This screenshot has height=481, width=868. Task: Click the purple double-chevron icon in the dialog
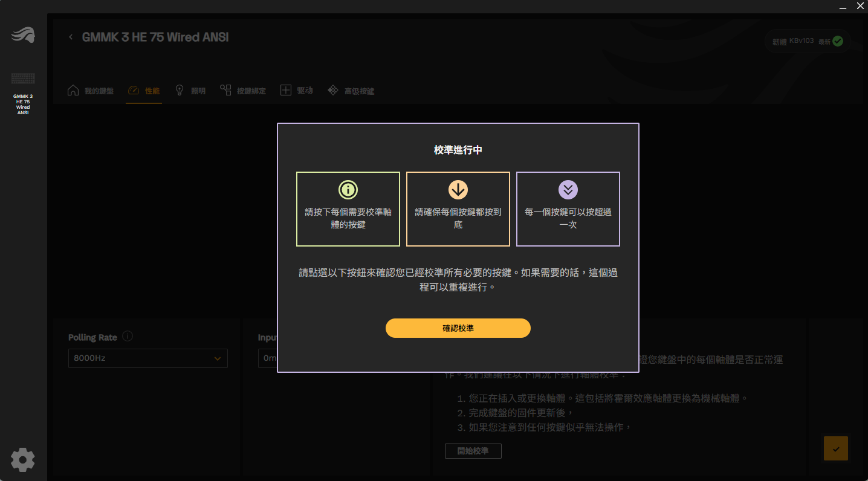coord(568,190)
